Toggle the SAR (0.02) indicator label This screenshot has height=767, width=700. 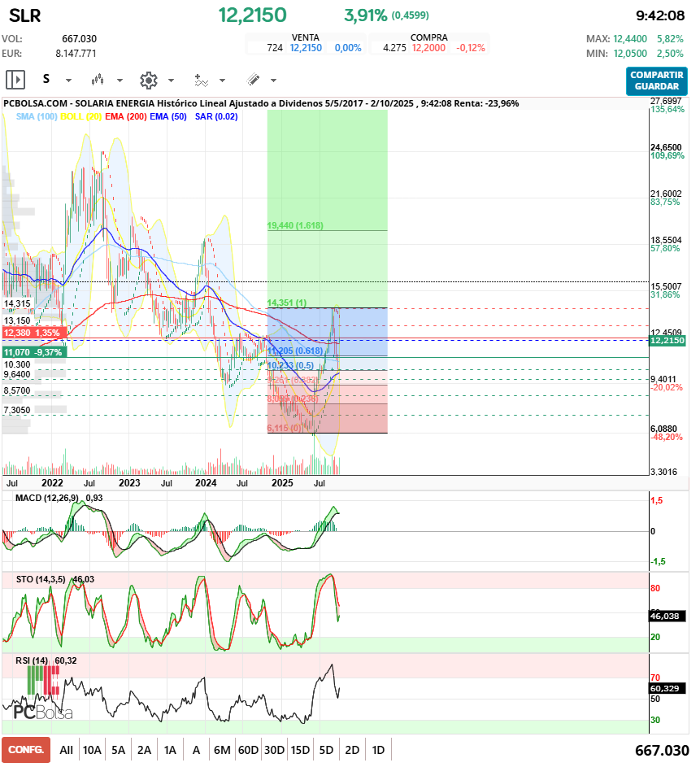click(216, 116)
